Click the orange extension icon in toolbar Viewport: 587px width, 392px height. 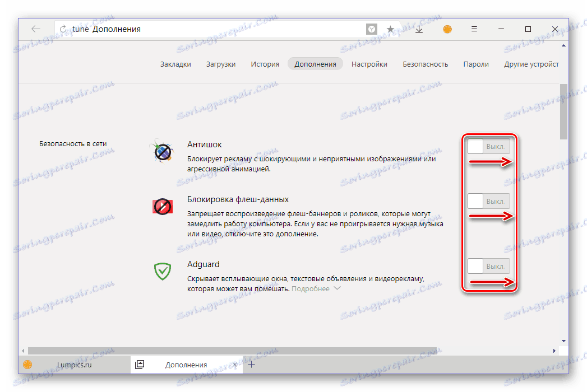(447, 29)
